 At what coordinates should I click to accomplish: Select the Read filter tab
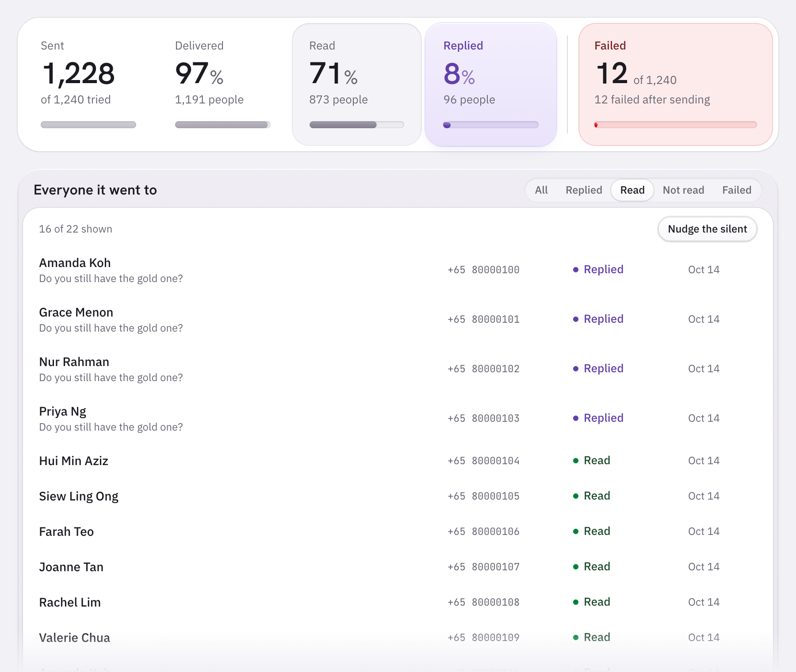tap(632, 190)
